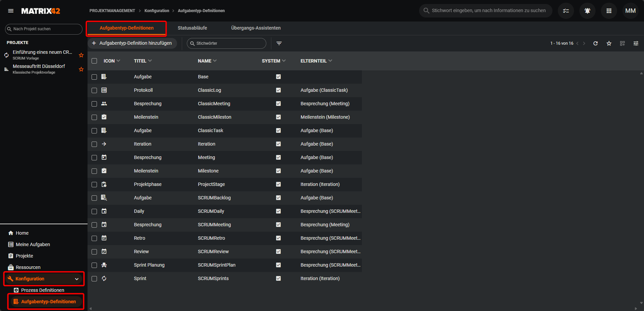Open the Übergangs-Assistenten tab
Viewport: 644px width, 311px height.
pyautogui.click(x=256, y=28)
